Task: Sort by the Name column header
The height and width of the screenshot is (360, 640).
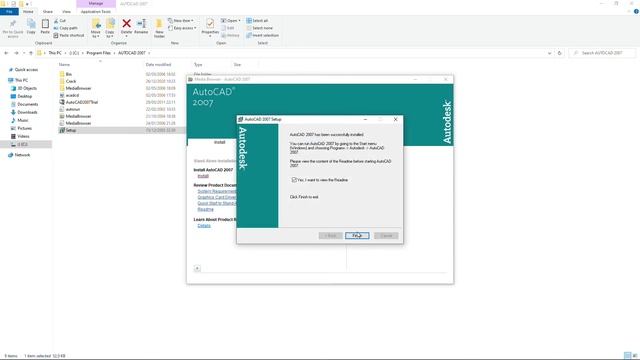Action: pos(64,64)
